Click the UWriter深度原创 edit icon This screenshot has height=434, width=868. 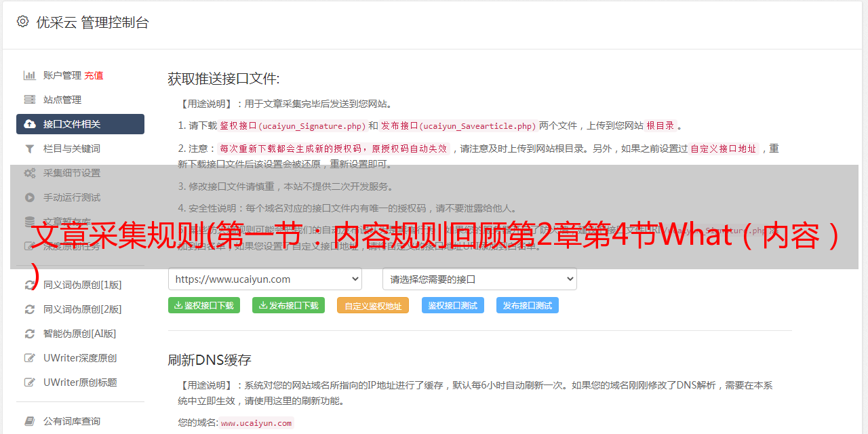[x=30, y=358]
